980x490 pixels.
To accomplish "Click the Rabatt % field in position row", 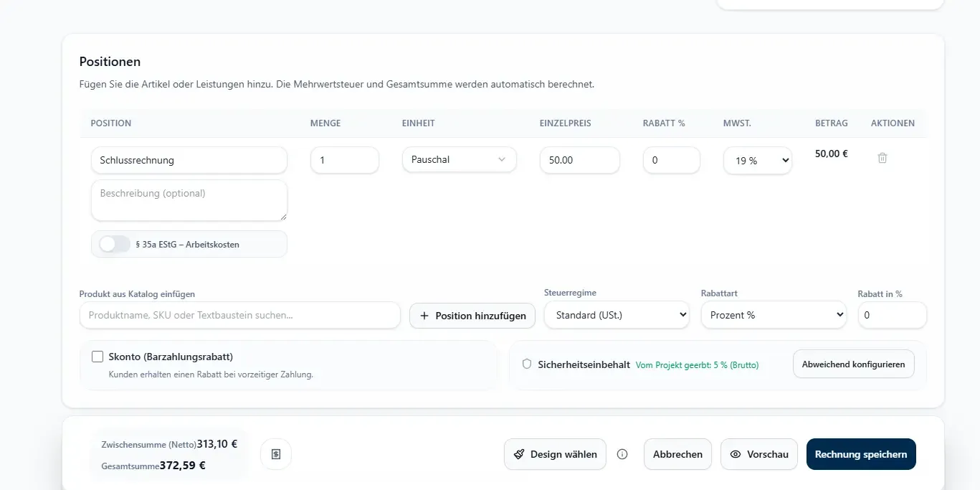I will 672,160.
